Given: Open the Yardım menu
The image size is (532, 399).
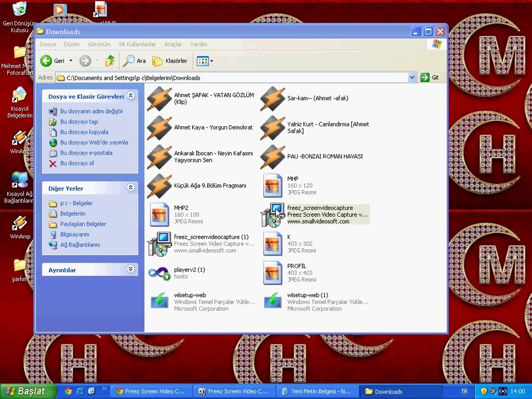Looking at the screenshot, I should (198, 44).
